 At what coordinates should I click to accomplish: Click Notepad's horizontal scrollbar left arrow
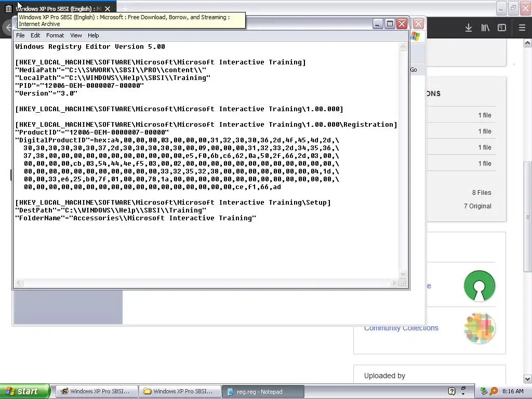pos(19,283)
